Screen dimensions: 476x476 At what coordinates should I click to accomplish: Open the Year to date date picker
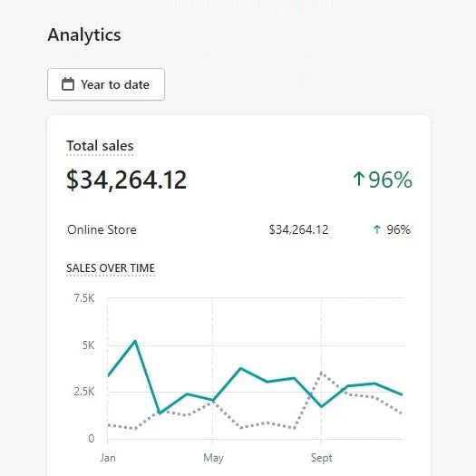click(106, 84)
